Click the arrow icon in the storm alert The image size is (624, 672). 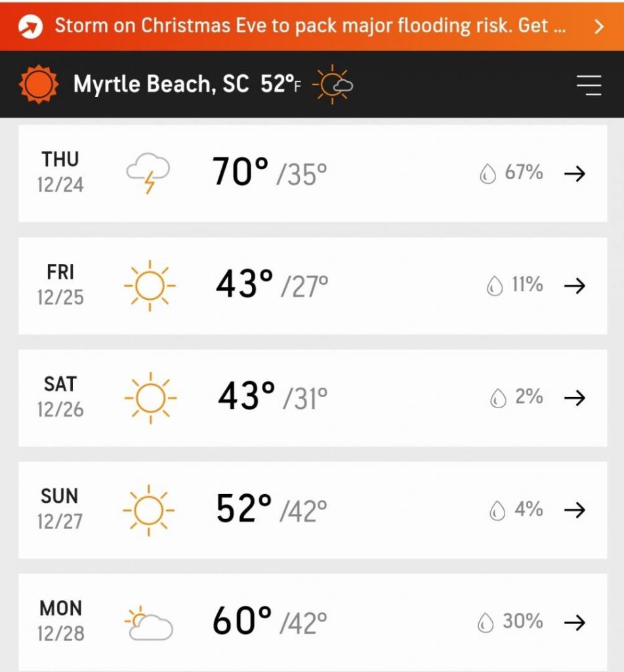pos(30,26)
